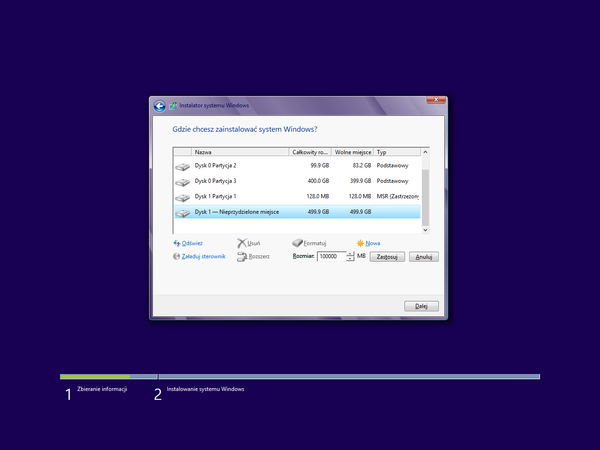Click the Usuń delete X icon
The width and height of the screenshot is (600, 450).
coord(241,243)
